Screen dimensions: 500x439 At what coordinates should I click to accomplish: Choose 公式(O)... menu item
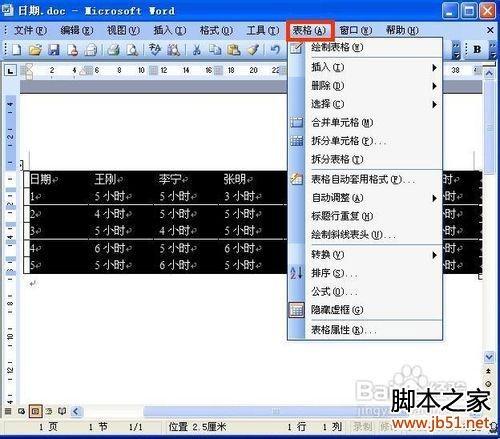coord(365,292)
